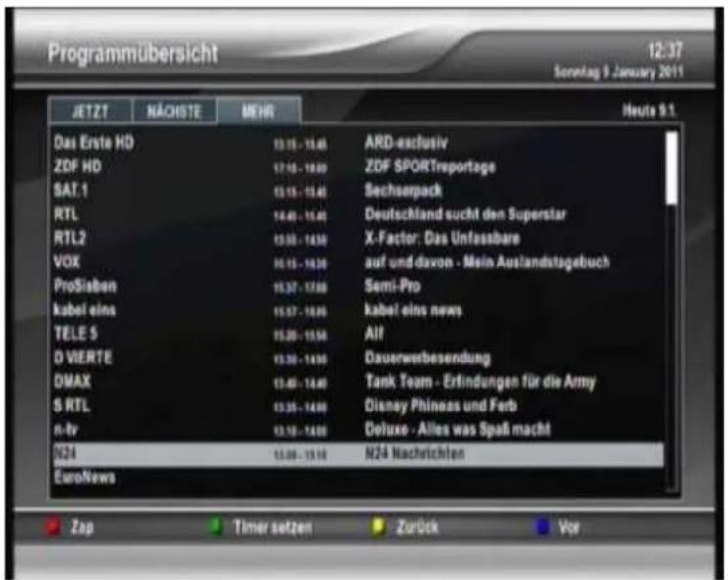Switch to the NÄCHSTE tab
Viewport: 728px width, 580px height.
[174, 111]
